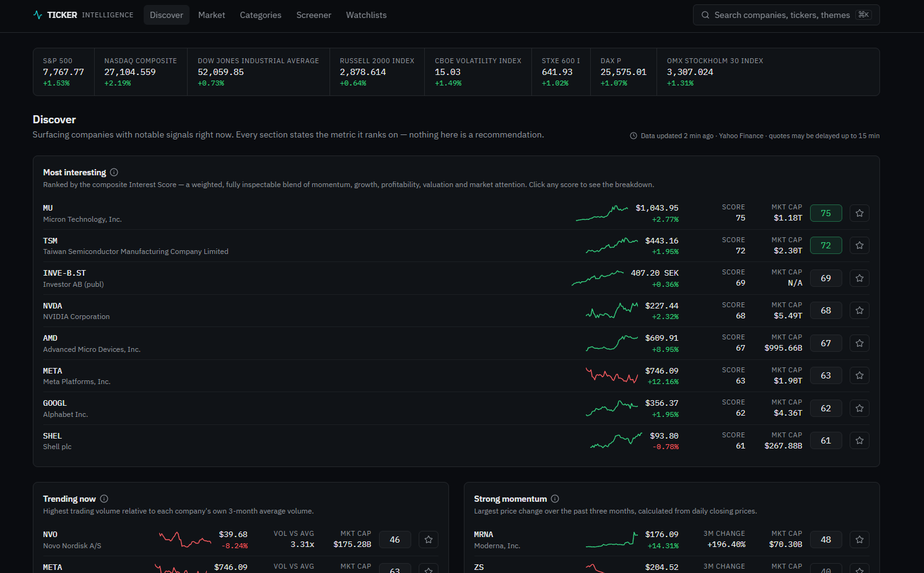Toggle the star on the GOOGL row

[860, 408]
